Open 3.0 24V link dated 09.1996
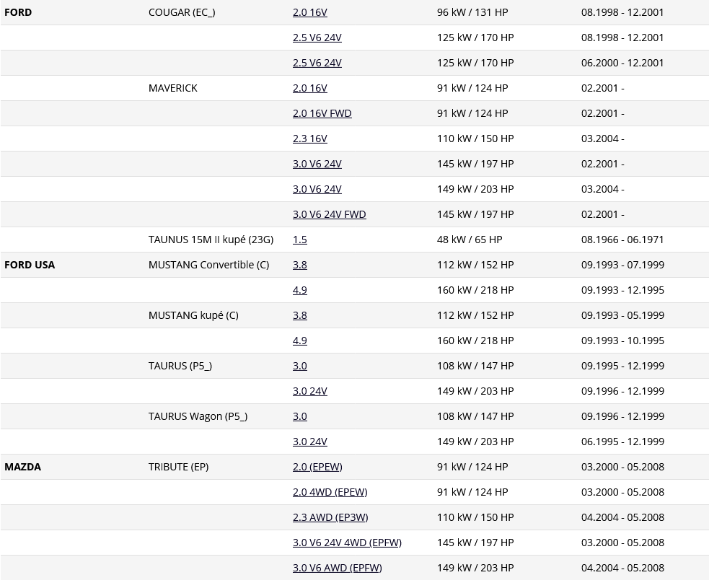 (x=309, y=391)
